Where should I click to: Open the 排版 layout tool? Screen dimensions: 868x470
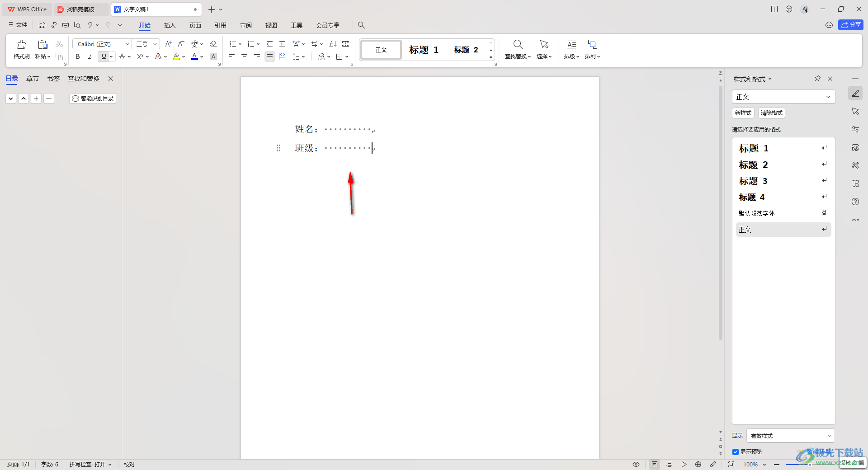coord(571,49)
